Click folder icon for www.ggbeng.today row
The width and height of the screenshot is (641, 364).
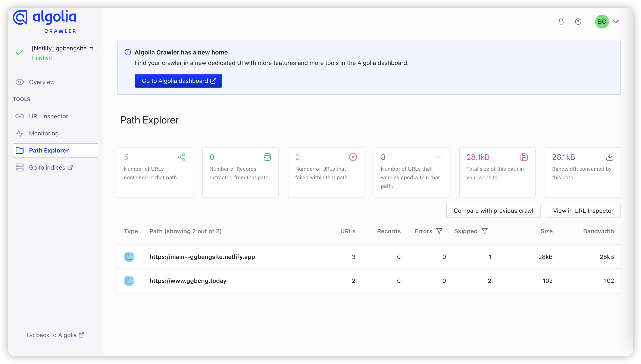tap(129, 281)
